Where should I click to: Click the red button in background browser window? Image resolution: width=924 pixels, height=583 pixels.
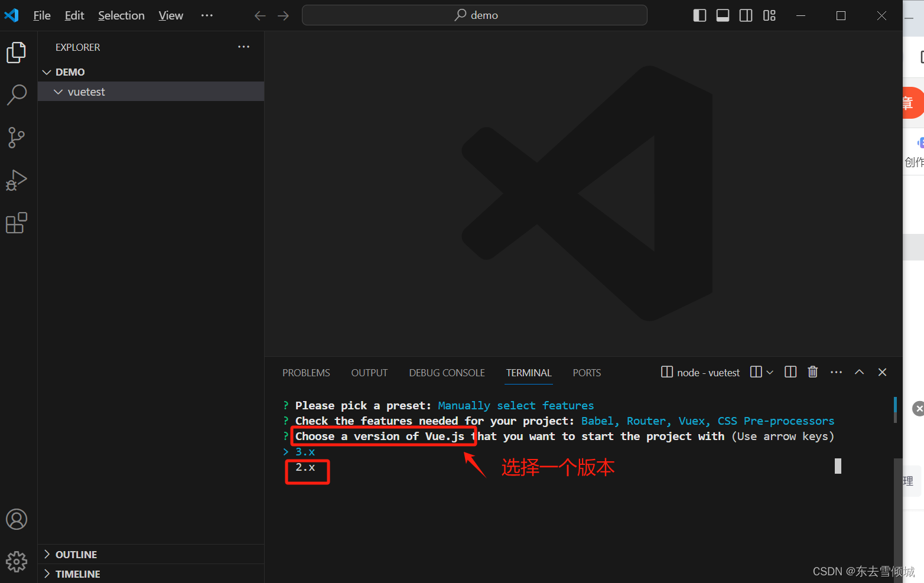[913, 103]
